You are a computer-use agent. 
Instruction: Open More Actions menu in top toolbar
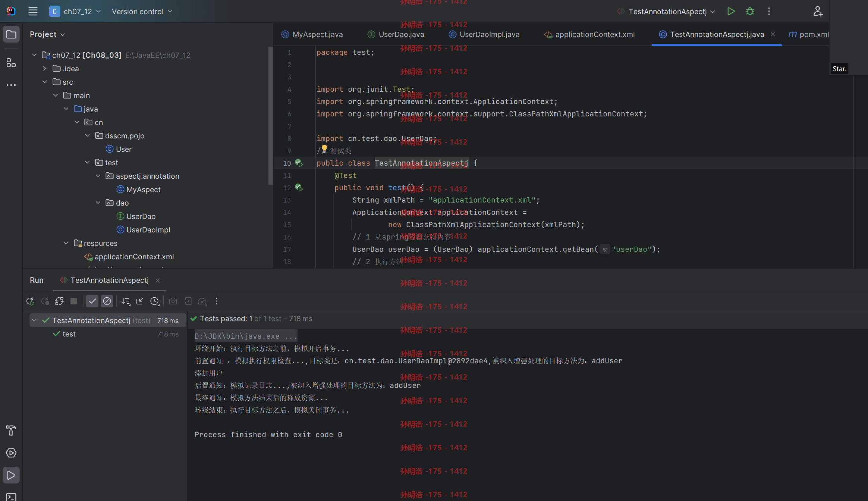coord(769,11)
